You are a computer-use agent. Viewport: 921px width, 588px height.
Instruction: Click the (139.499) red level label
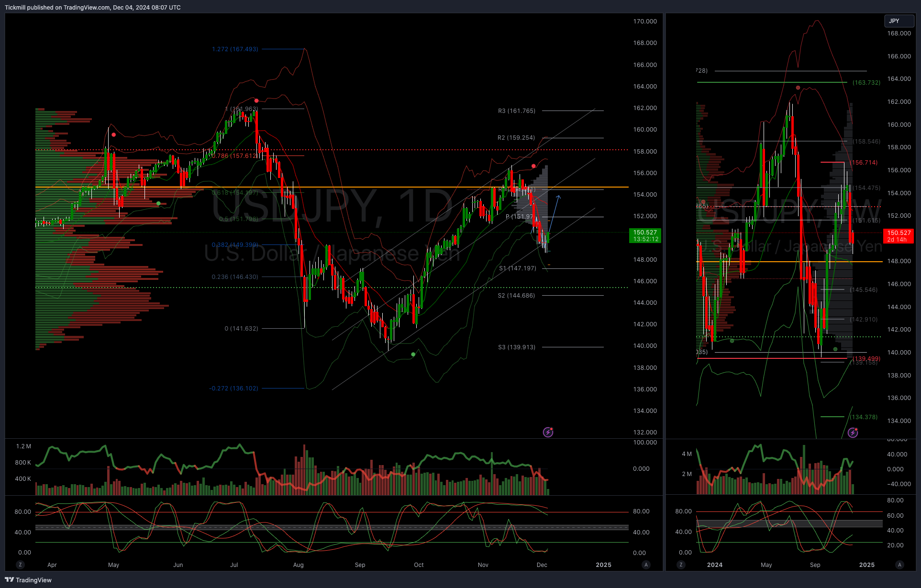[x=866, y=358]
